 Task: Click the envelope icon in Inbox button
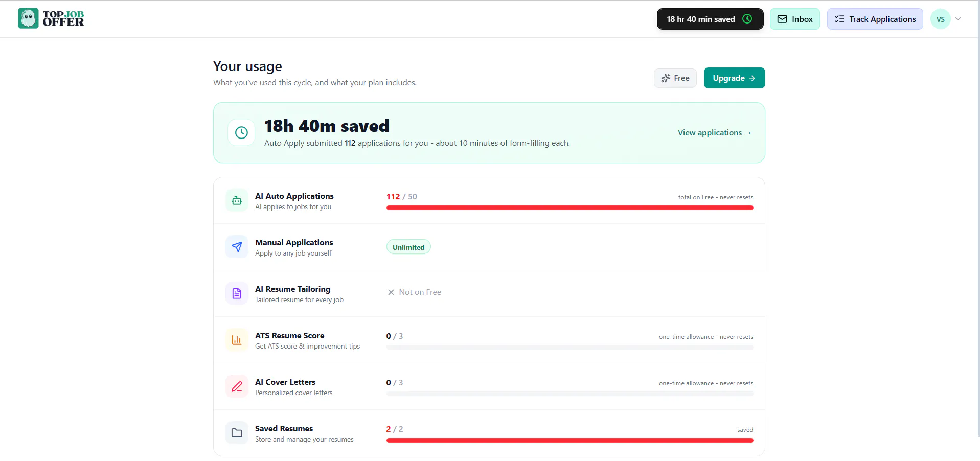[x=782, y=19]
